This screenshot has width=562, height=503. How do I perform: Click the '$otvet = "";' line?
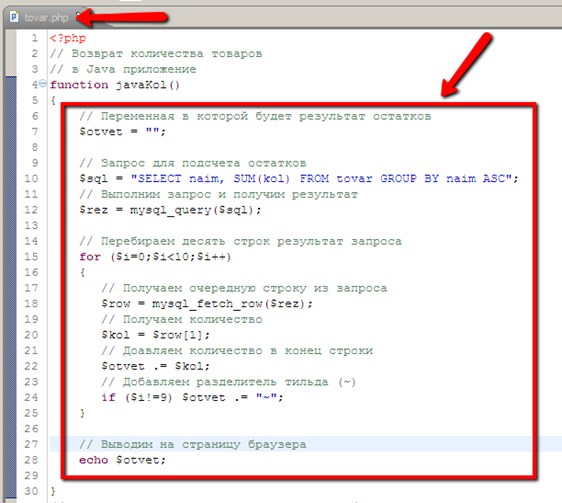(x=122, y=132)
